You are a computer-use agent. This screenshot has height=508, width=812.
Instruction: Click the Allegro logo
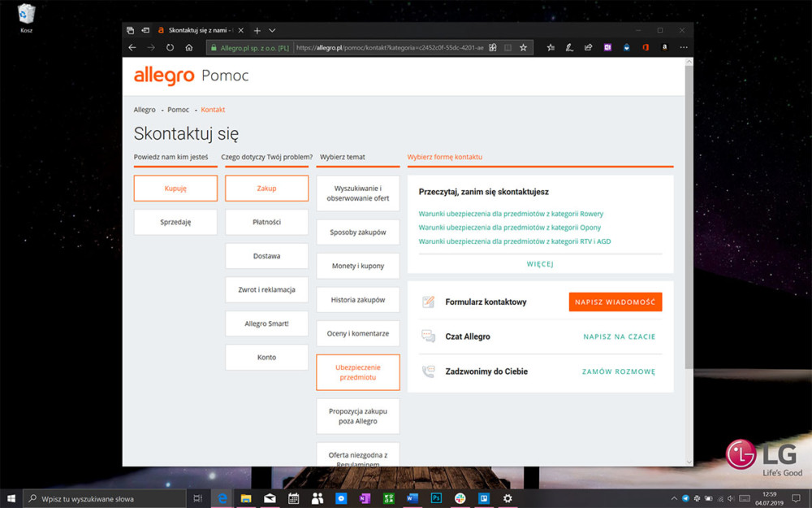click(164, 76)
